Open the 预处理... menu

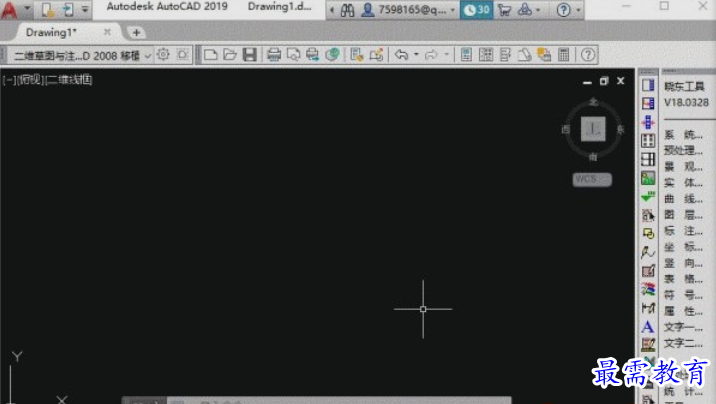click(683, 150)
